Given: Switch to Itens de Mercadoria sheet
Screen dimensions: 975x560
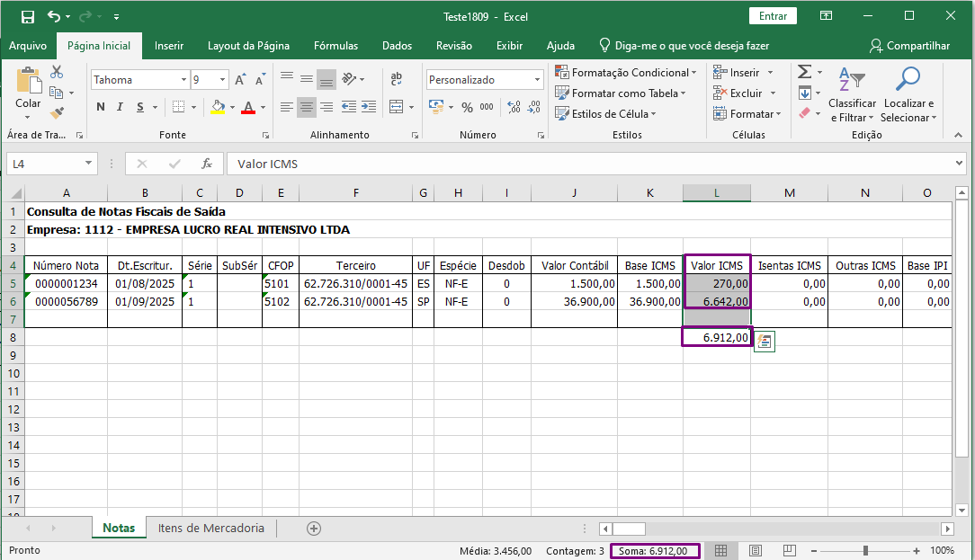Looking at the screenshot, I should (x=211, y=529).
